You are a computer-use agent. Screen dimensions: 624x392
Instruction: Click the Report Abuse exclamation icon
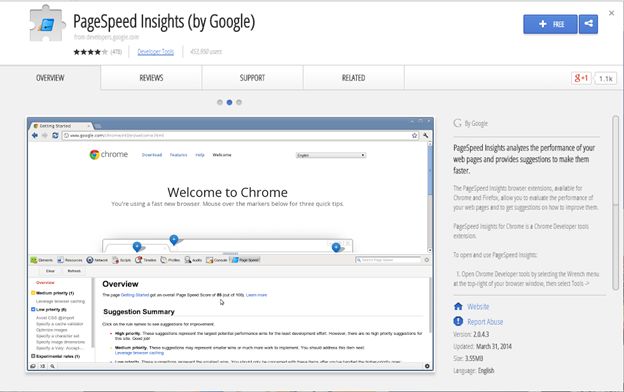(458, 321)
